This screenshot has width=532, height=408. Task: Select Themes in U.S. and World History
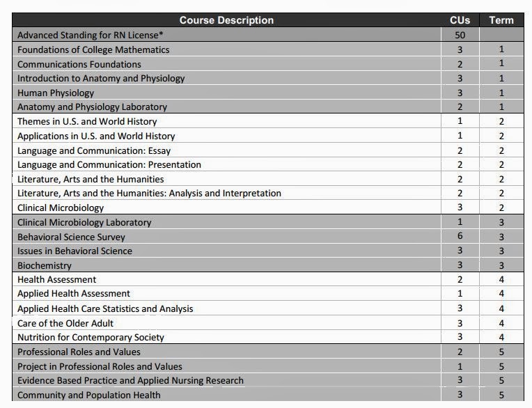[87, 121]
